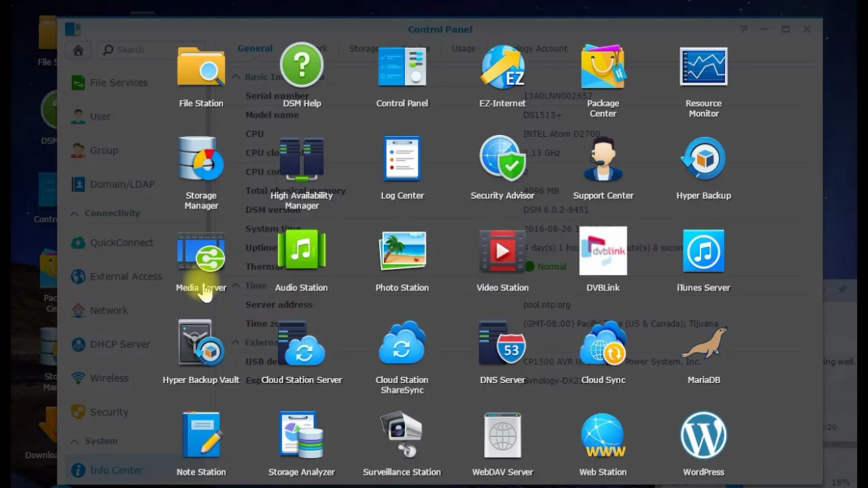Open the Control Panel app icon
Image resolution: width=868 pixels, height=488 pixels.
point(402,67)
